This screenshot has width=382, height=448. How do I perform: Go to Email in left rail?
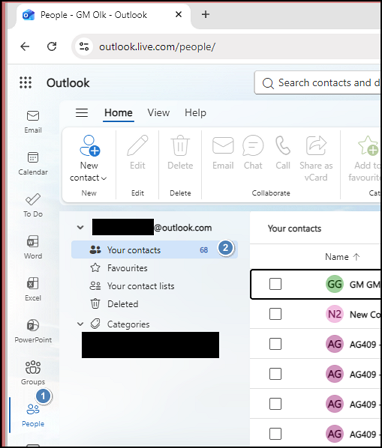click(x=33, y=122)
